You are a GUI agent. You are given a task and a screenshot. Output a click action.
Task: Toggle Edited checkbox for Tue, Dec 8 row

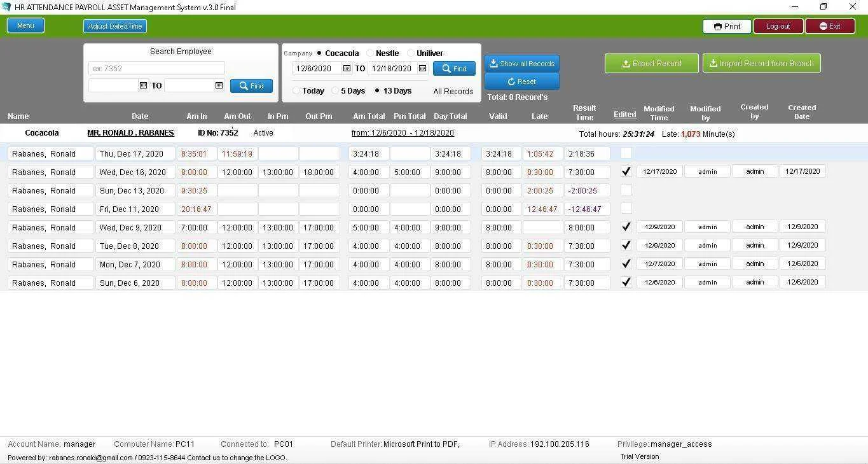pos(626,246)
